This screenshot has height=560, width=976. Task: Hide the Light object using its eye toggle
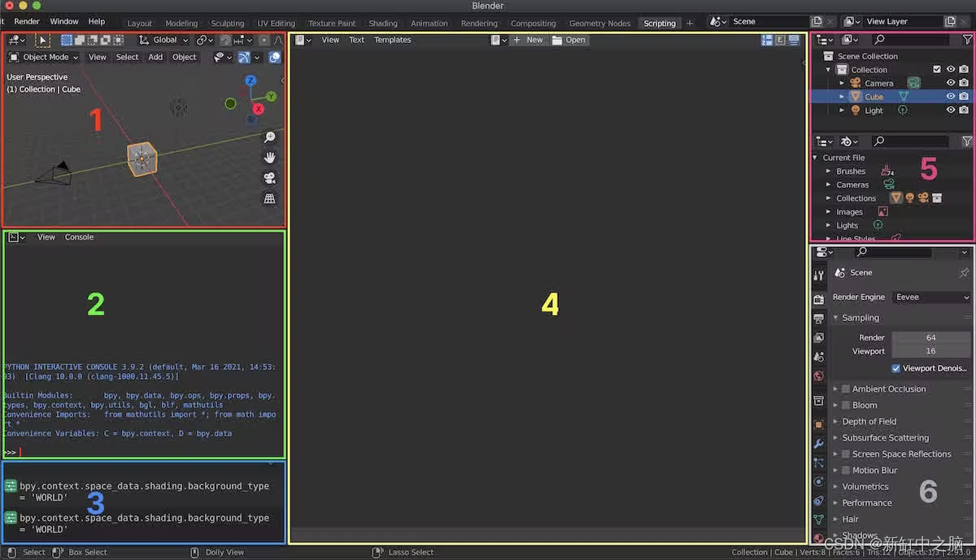point(950,110)
